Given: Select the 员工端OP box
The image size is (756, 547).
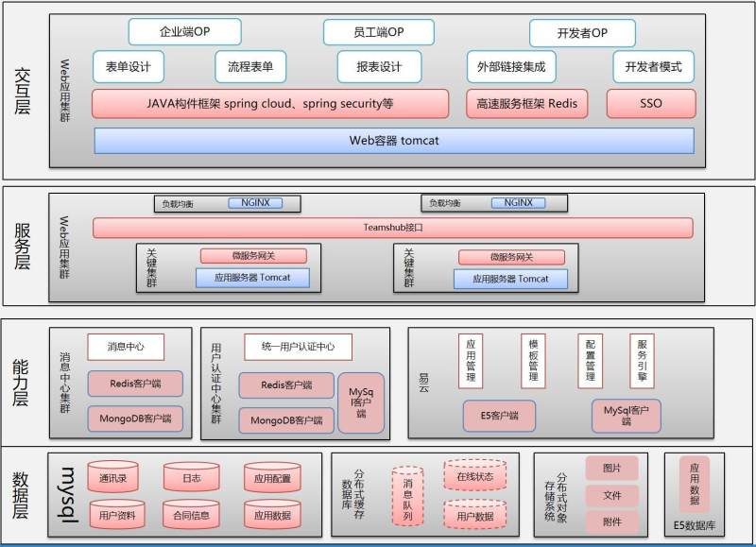Looking at the screenshot, I should pyautogui.click(x=379, y=32).
